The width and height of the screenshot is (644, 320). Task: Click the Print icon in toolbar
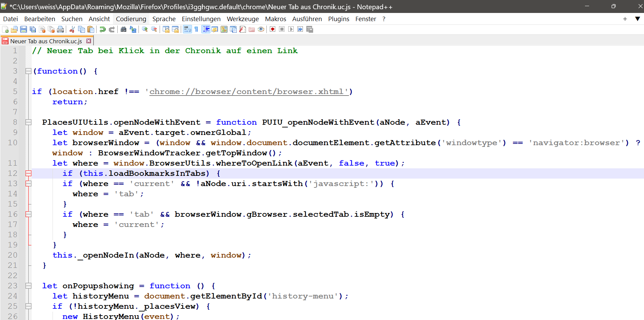pos(60,29)
